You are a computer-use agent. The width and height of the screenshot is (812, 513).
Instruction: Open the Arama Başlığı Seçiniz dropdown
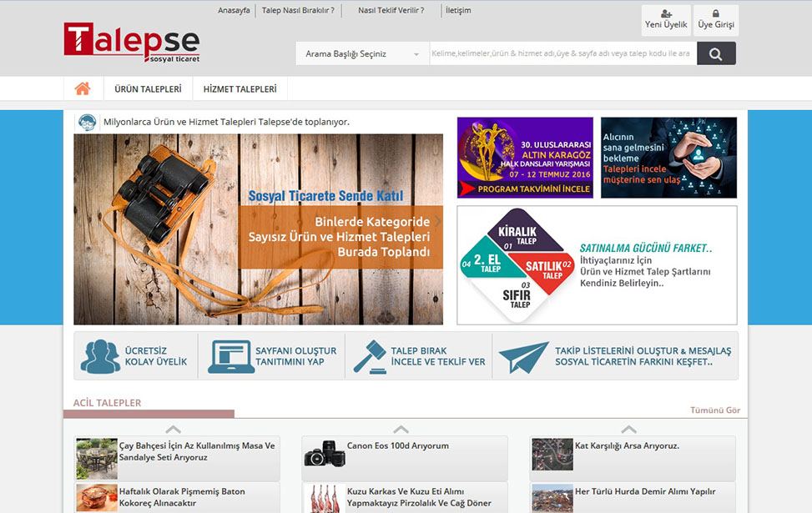362,54
